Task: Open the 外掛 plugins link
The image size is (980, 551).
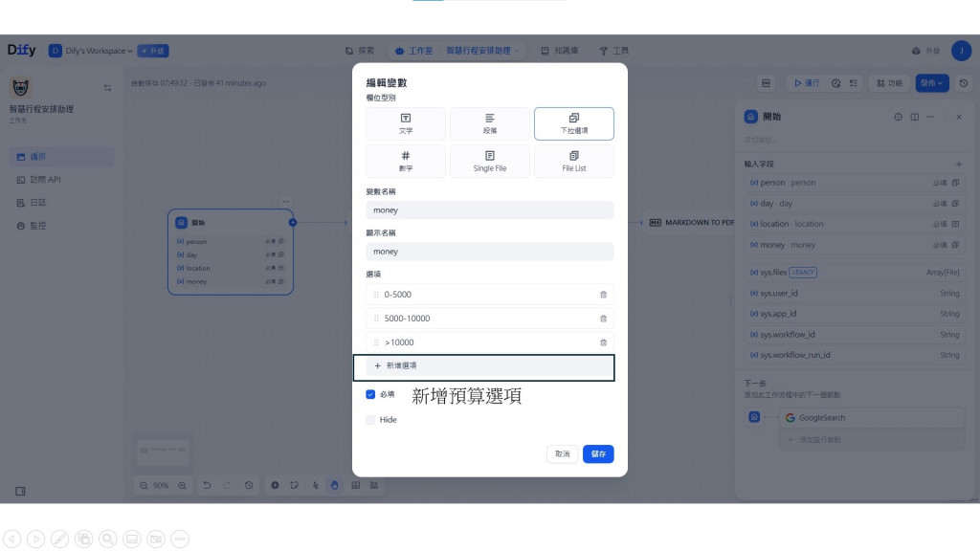Action: [925, 51]
